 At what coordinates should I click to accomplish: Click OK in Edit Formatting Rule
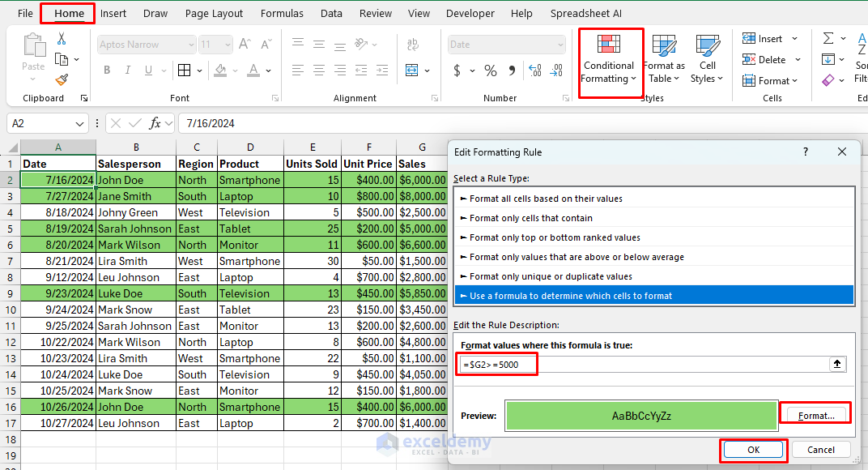coord(753,450)
